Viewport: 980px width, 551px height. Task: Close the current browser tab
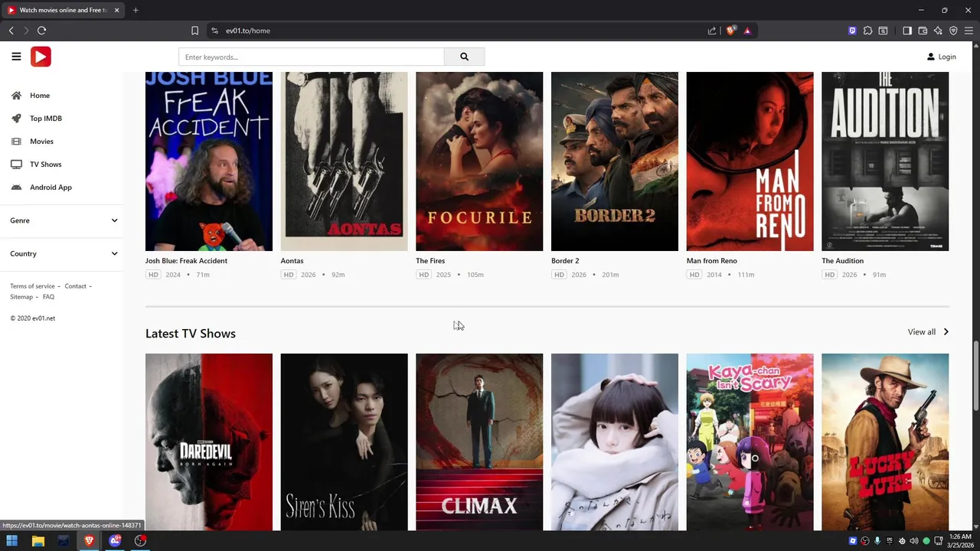[x=117, y=10]
